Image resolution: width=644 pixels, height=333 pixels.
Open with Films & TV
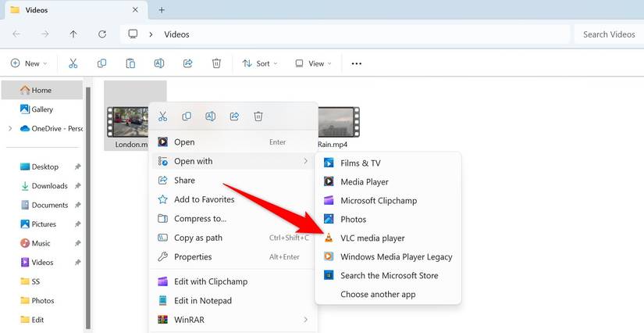388,163
